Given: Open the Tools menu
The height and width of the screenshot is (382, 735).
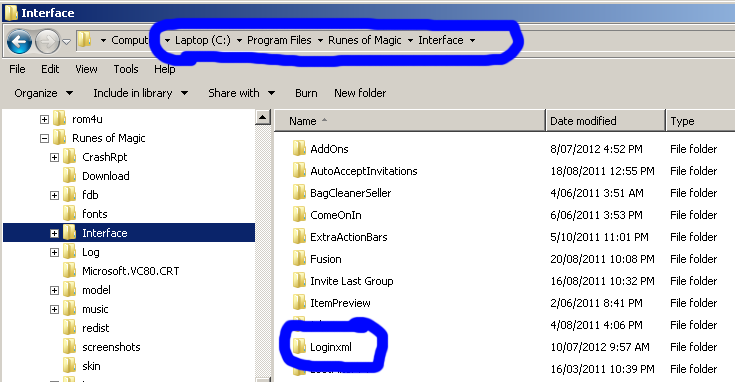Looking at the screenshot, I should point(126,69).
